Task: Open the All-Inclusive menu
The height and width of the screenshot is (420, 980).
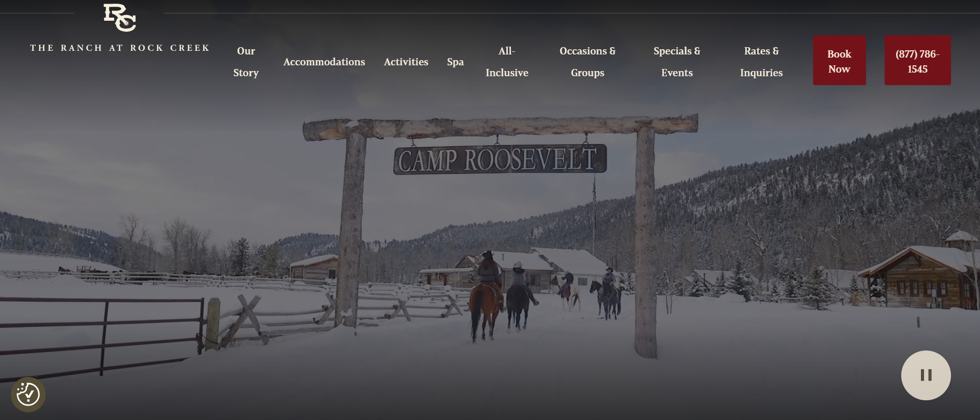Action: 507,62
